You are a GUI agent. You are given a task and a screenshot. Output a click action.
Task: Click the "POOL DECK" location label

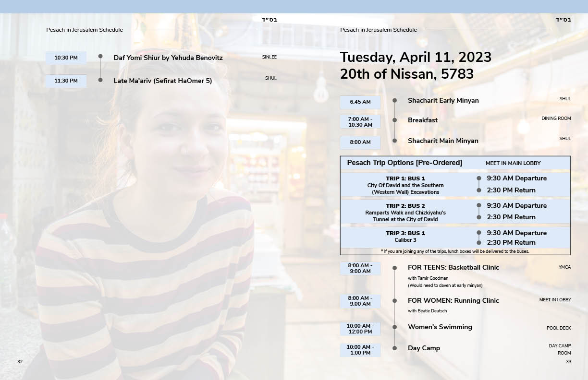559,328
